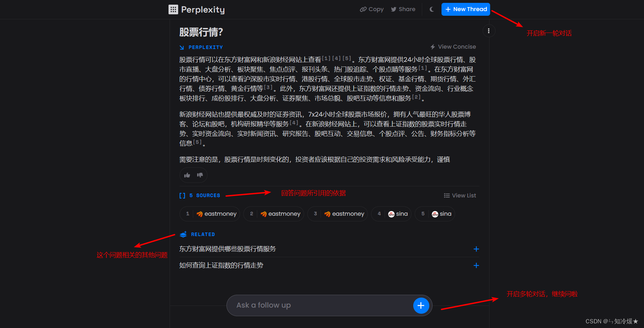Click citation [2] after 股吧互动等信息和服务

point(416,97)
